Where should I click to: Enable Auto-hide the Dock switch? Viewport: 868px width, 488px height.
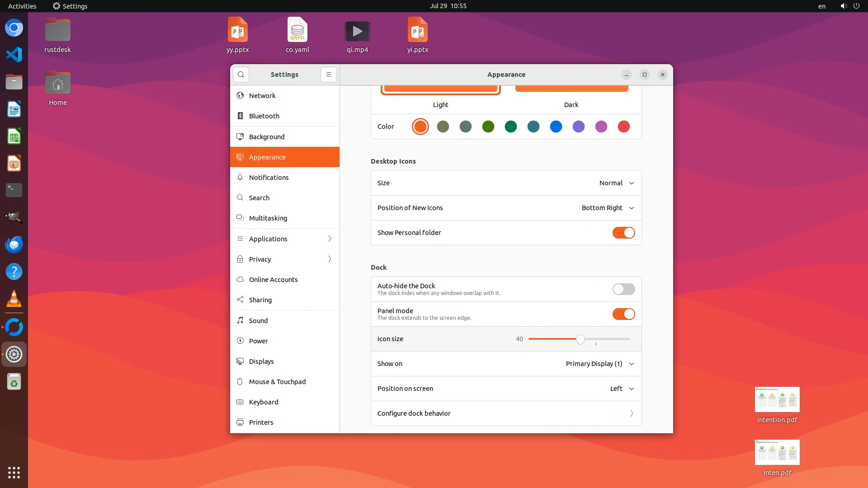tap(623, 289)
